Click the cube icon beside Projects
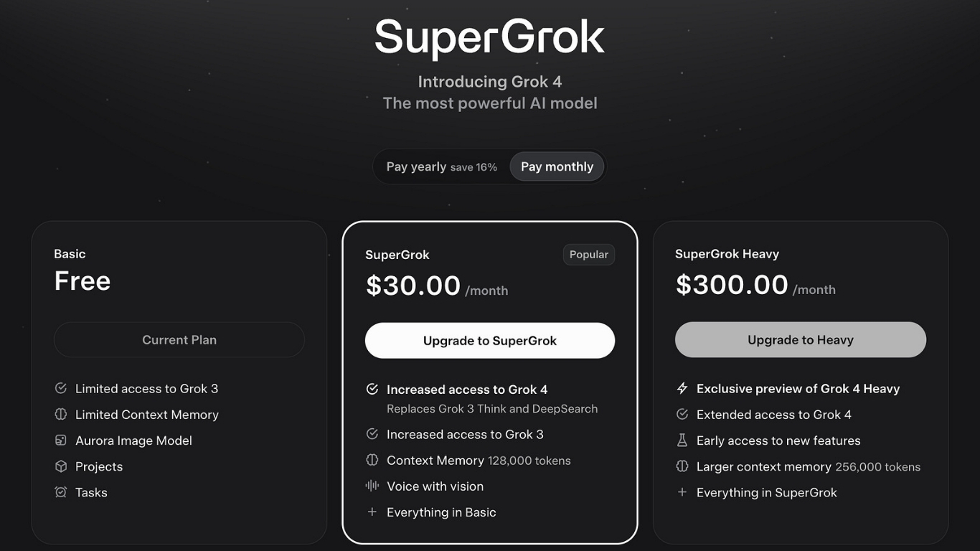This screenshot has width=980, height=551. tap(61, 466)
